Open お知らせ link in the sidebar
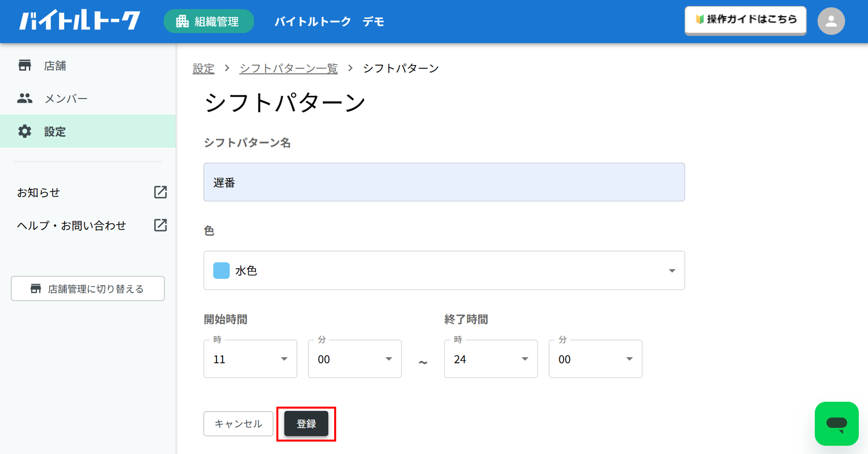This screenshot has width=868, height=454. coord(38,192)
